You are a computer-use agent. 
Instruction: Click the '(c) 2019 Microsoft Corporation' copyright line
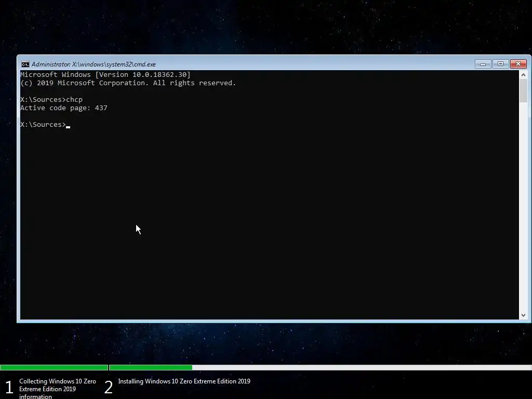click(x=128, y=83)
